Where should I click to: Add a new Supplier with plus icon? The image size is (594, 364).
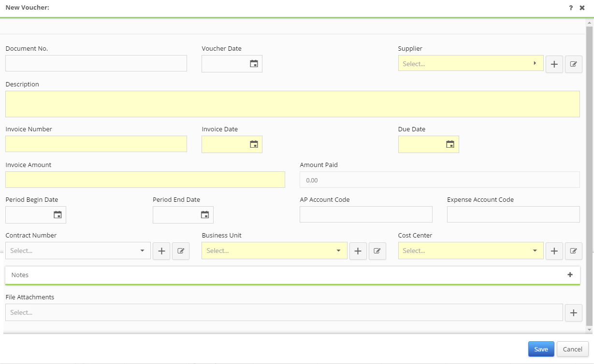554,64
